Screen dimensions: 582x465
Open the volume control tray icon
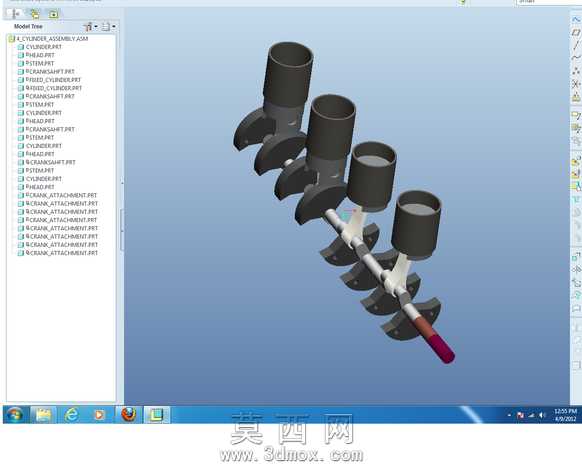[542, 415]
